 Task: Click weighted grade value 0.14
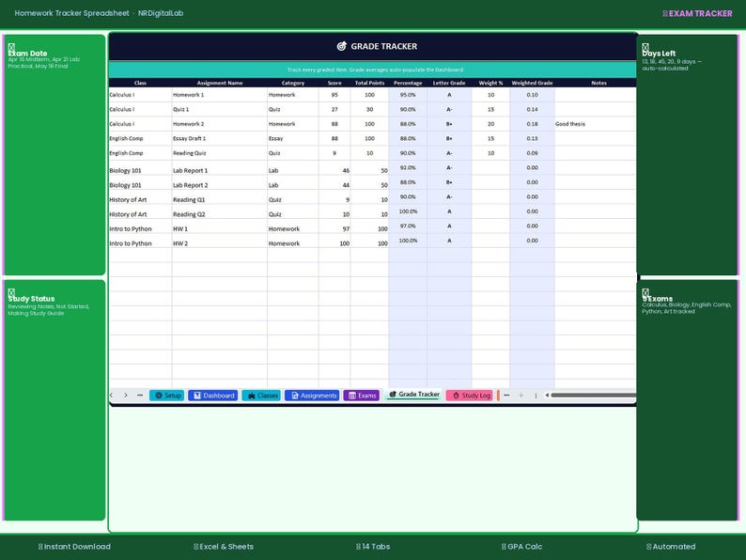(532, 109)
